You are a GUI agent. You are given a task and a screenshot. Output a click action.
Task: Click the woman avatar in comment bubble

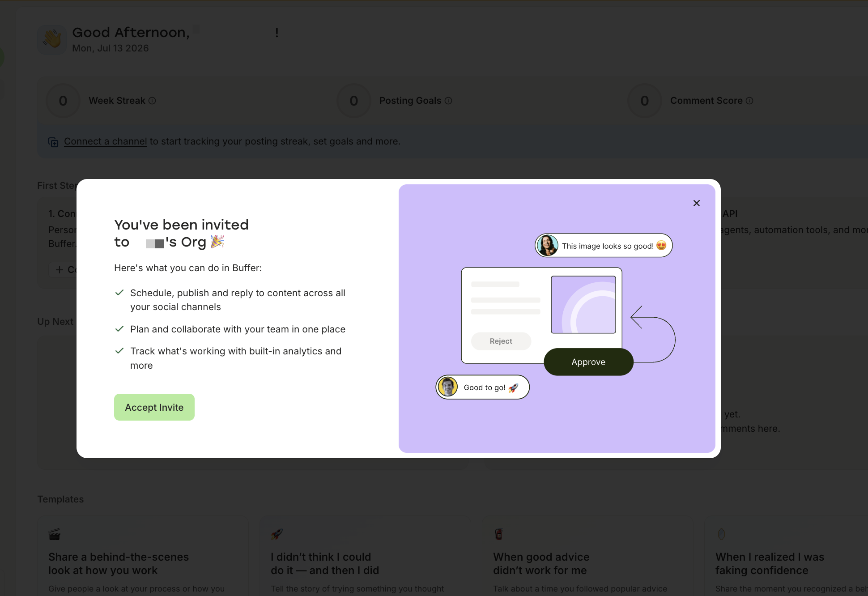547,245
